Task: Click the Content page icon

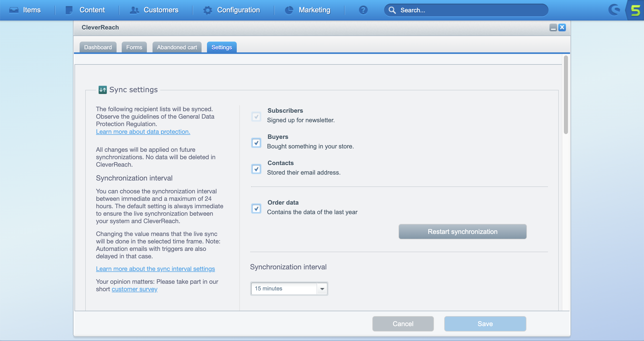Action: pyautogui.click(x=69, y=10)
